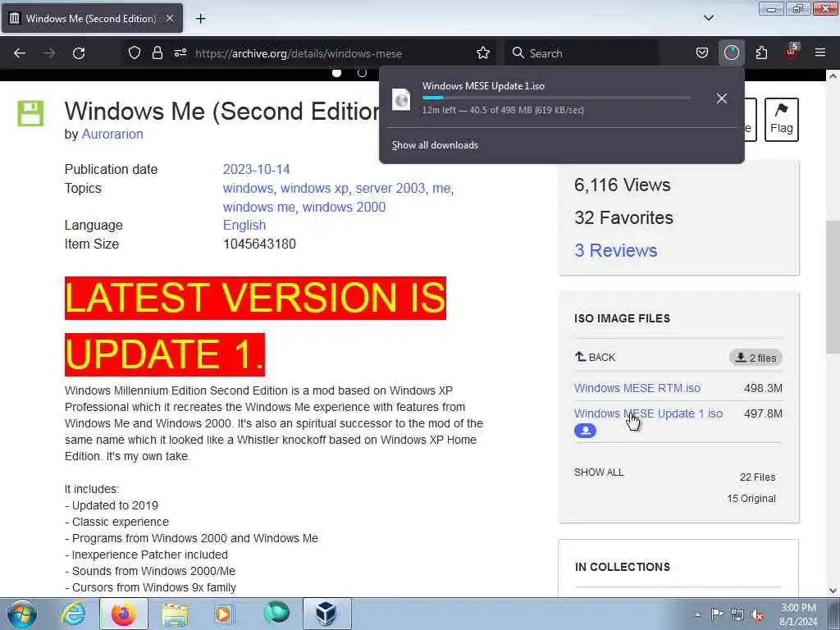Open the 3 Reviews link
Image resolution: width=840 pixels, height=630 pixels.
click(615, 250)
